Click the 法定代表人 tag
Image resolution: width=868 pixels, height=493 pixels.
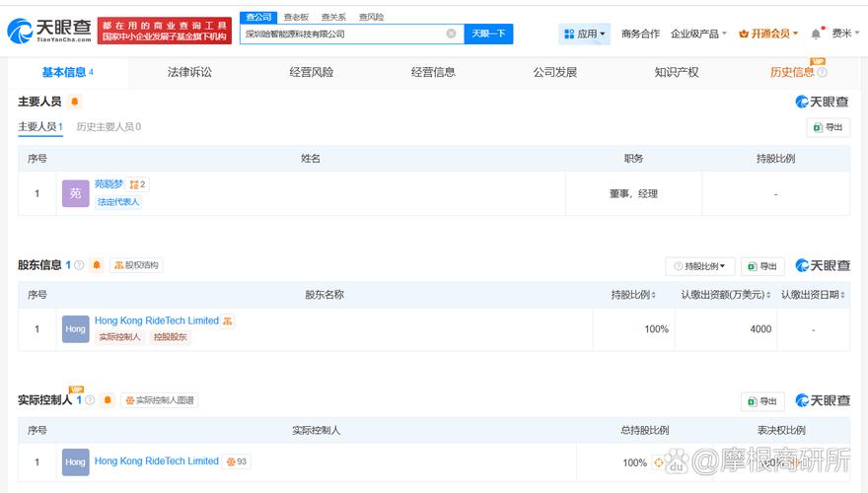(118, 202)
